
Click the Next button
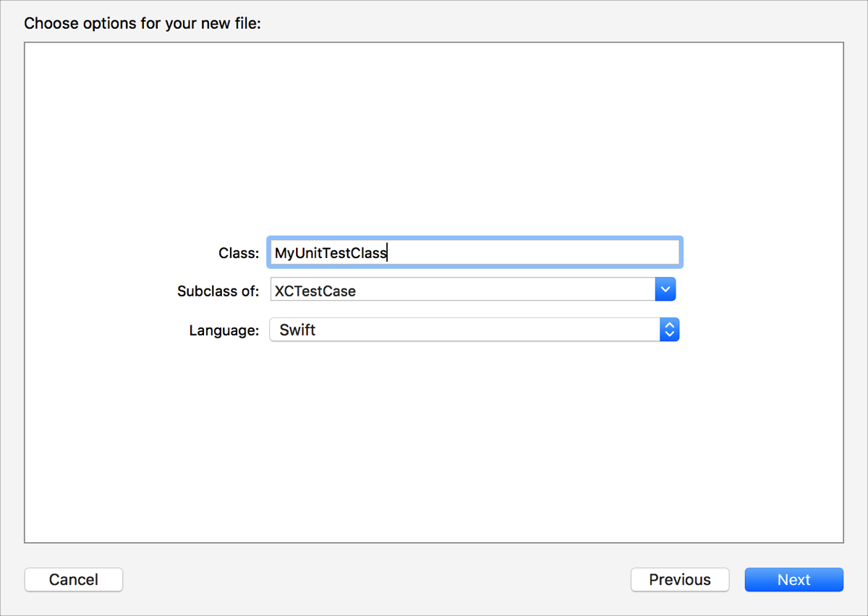793,580
